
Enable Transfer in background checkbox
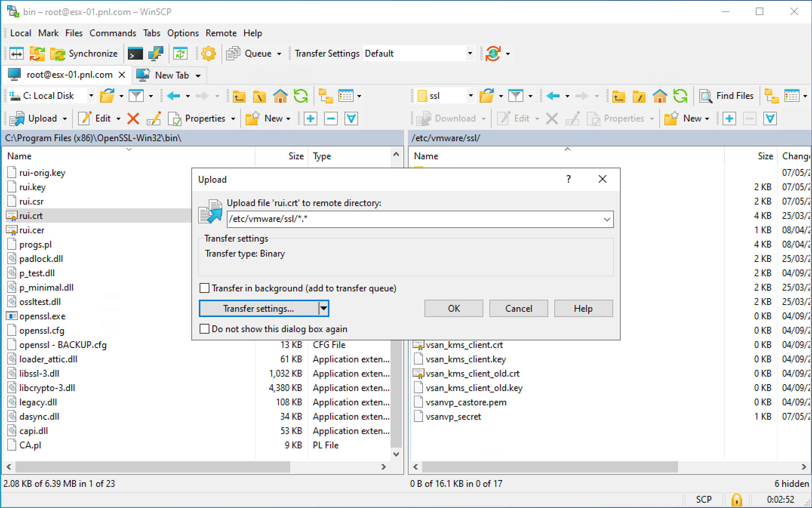tap(205, 288)
